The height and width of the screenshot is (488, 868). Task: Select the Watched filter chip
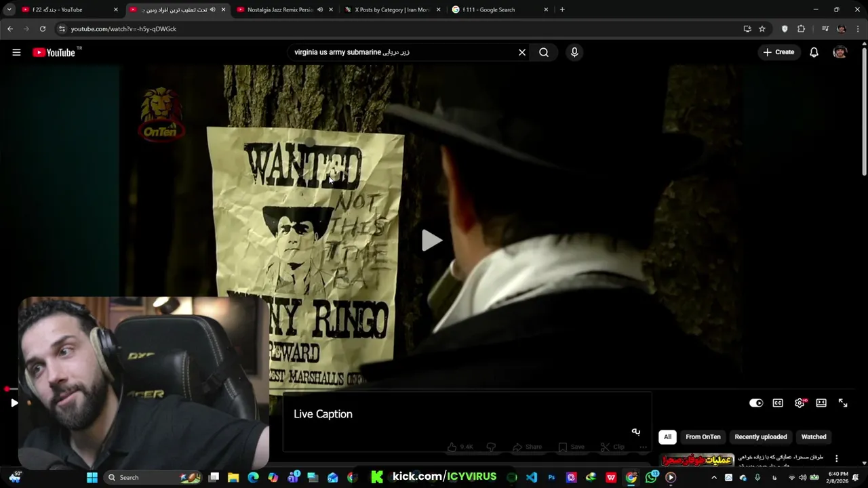pos(814,436)
